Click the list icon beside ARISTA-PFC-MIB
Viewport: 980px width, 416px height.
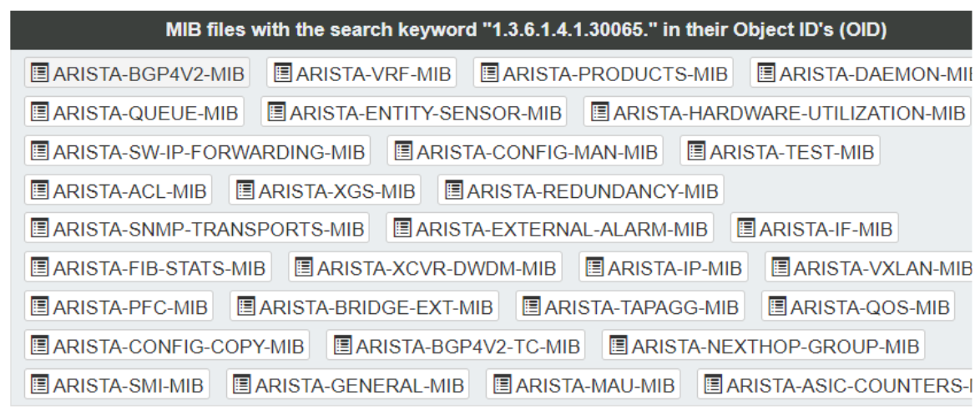(40, 306)
